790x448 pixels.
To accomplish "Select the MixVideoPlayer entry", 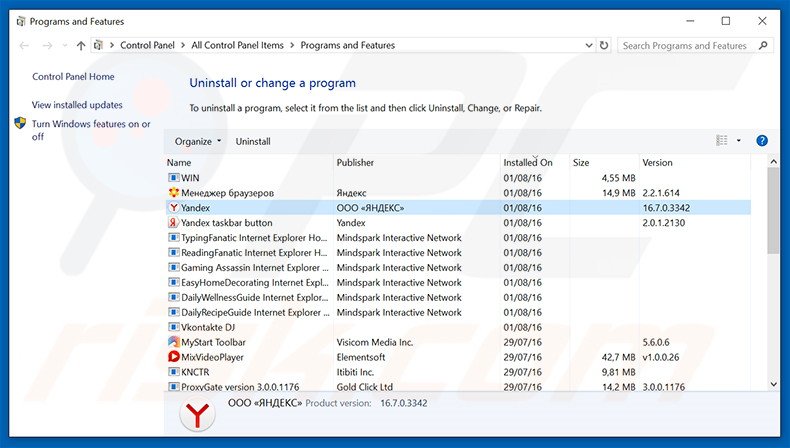I will pyautogui.click(x=458, y=357).
